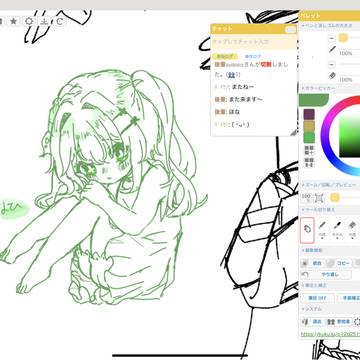The image size is (360, 360).
Task: Click the pen size pencil icon
Action: pyautogui.click(x=332, y=49)
